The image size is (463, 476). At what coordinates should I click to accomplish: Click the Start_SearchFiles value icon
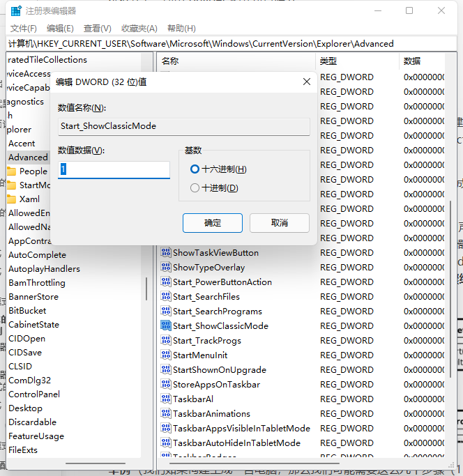(x=166, y=297)
